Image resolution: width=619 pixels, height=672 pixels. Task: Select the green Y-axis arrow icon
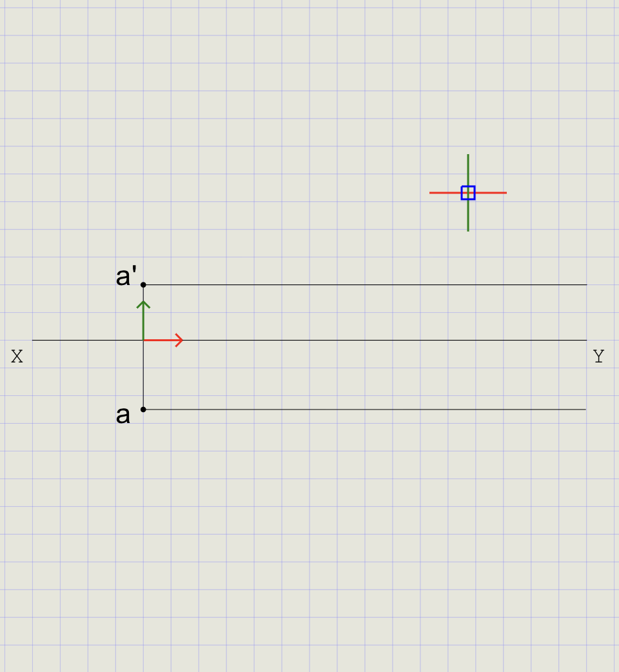[143, 319]
